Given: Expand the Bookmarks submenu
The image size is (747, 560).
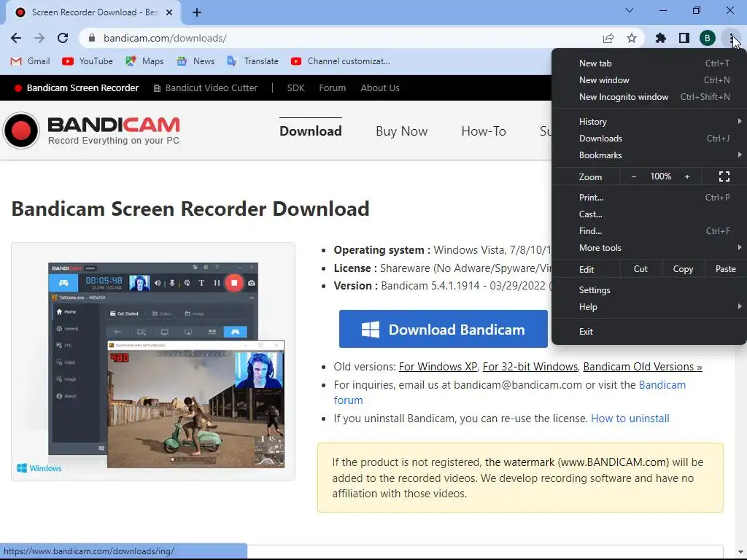Looking at the screenshot, I should (649, 155).
